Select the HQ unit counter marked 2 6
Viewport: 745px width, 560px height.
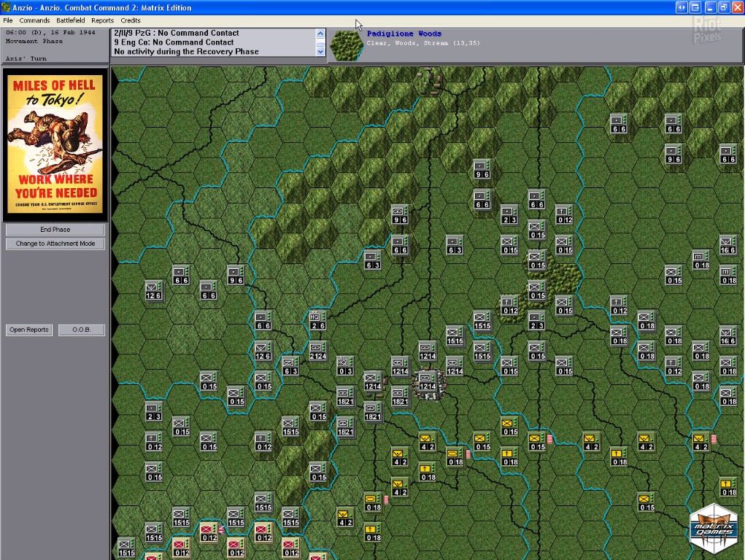pos(317,320)
